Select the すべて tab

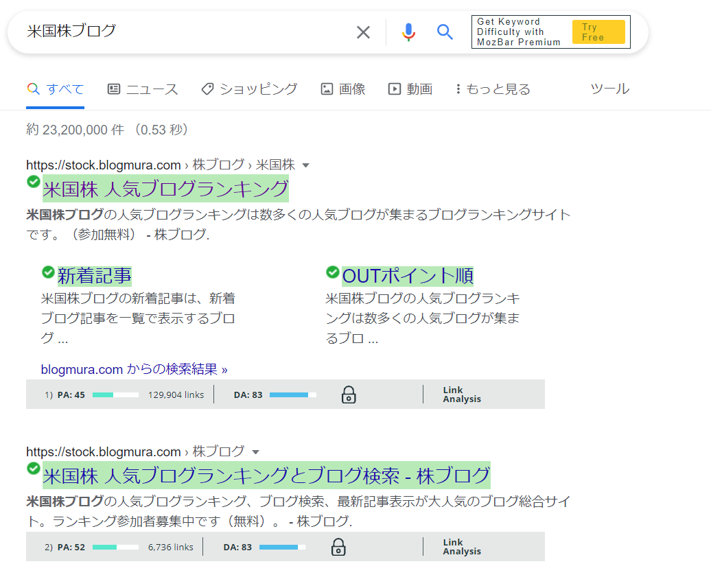click(56, 89)
